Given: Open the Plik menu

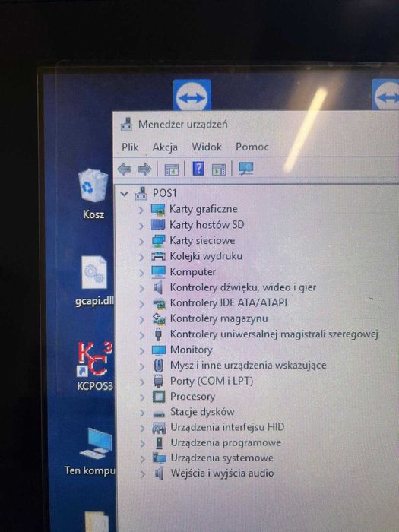Looking at the screenshot, I should coord(130,147).
